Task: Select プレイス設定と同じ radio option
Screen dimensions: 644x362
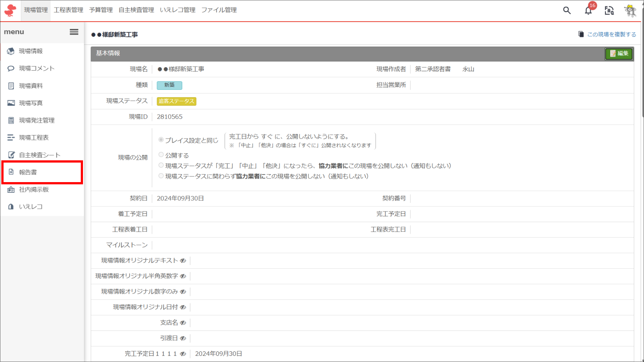Action: tap(161, 140)
